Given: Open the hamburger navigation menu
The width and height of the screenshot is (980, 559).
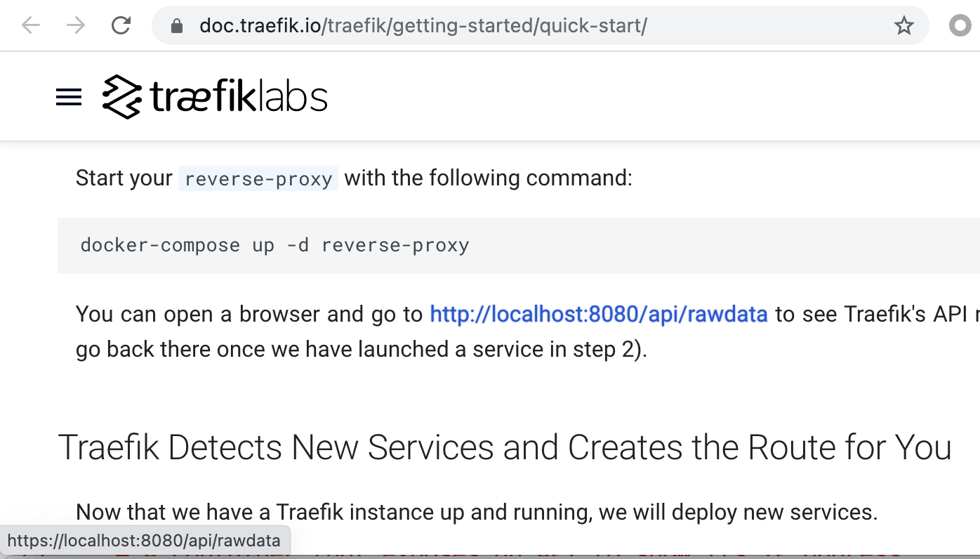Looking at the screenshot, I should click(x=68, y=97).
